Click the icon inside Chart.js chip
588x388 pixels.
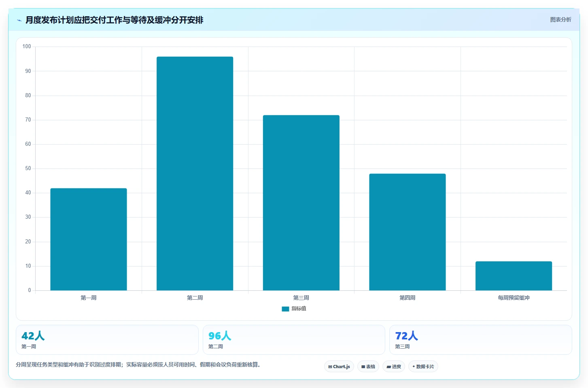[x=330, y=367]
